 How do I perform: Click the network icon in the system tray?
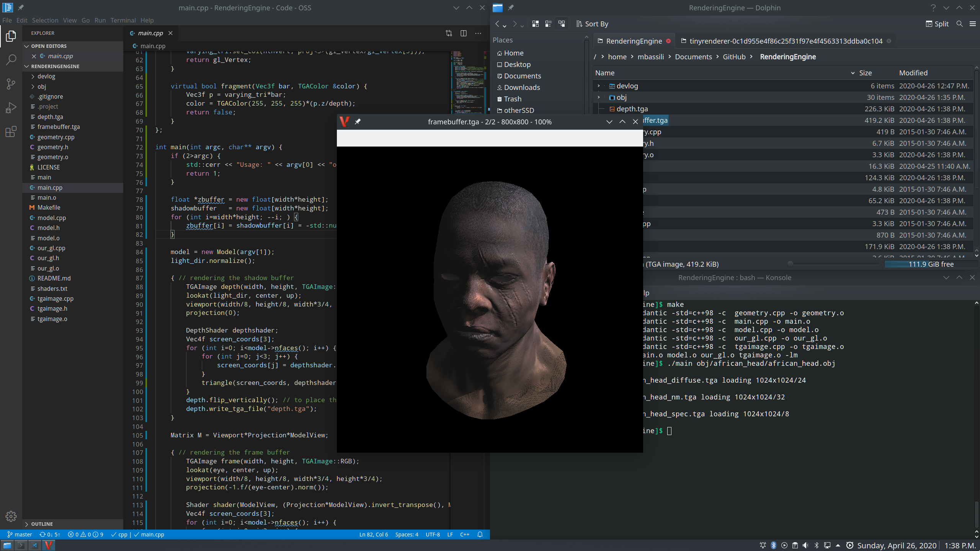click(827, 545)
